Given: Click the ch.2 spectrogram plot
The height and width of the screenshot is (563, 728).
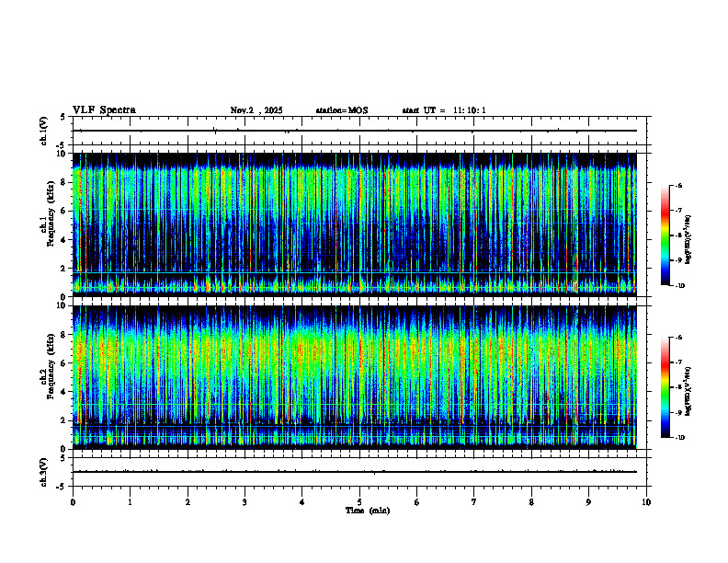Looking at the screenshot, I should (355, 377).
